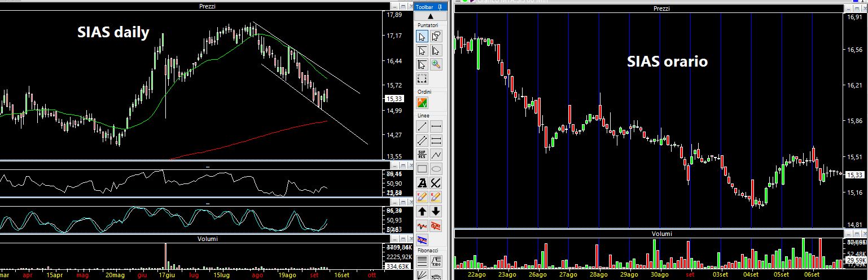Click the 50,93 stochastic value label

(x=394, y=220)
